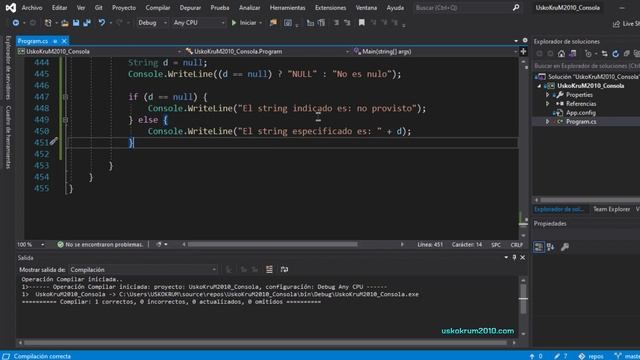
Task: Switch to the Explorador de soluciones bottom tab
Action: coord(559,209)
